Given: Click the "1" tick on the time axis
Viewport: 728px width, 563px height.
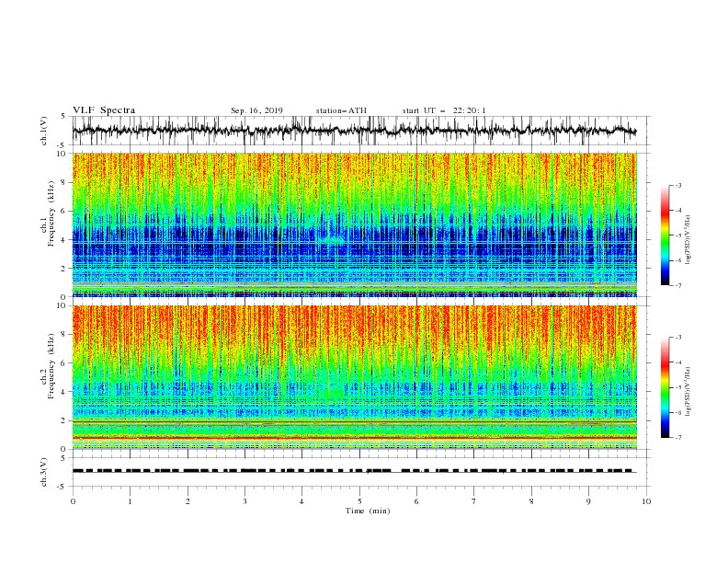Looking at the screenshot, I should click(130, 501).
